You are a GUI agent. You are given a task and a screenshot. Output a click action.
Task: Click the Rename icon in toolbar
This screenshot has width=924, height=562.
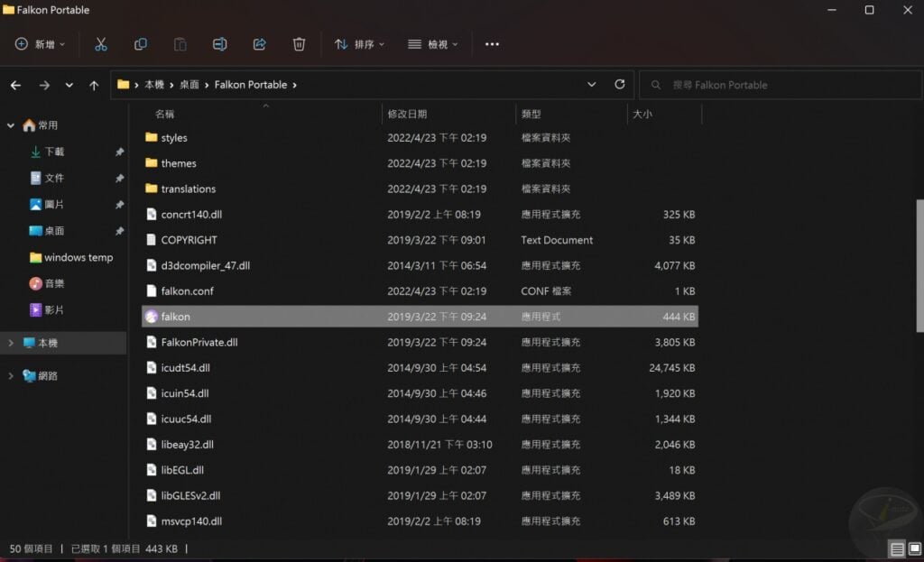point(219,44)
